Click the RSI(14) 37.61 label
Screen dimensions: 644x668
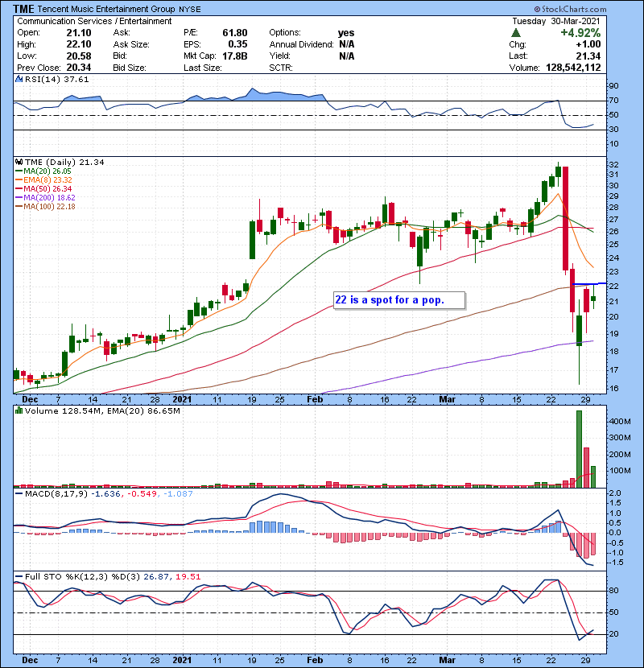click(56, 79)
